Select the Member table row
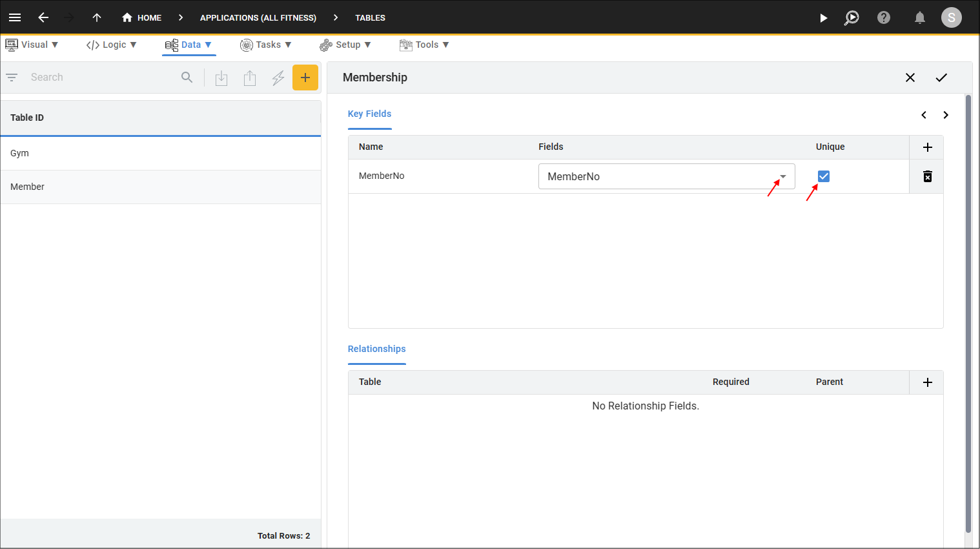The width and height of the screenshot is (980, 549). pyautogui.click(x=161, y=187)
